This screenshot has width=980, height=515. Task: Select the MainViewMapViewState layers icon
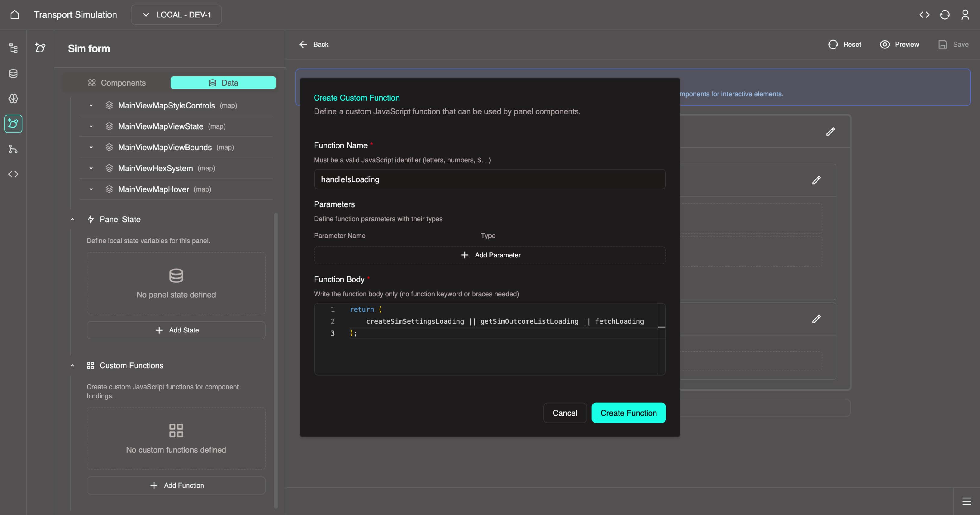(x=109, y=126)
